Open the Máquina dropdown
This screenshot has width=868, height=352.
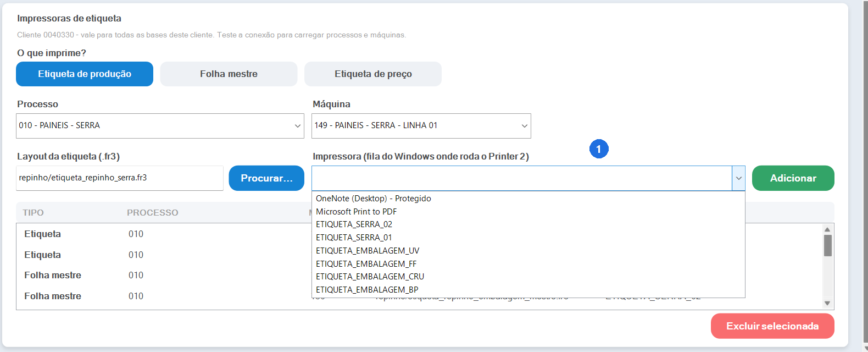click(x=421, y=125)
